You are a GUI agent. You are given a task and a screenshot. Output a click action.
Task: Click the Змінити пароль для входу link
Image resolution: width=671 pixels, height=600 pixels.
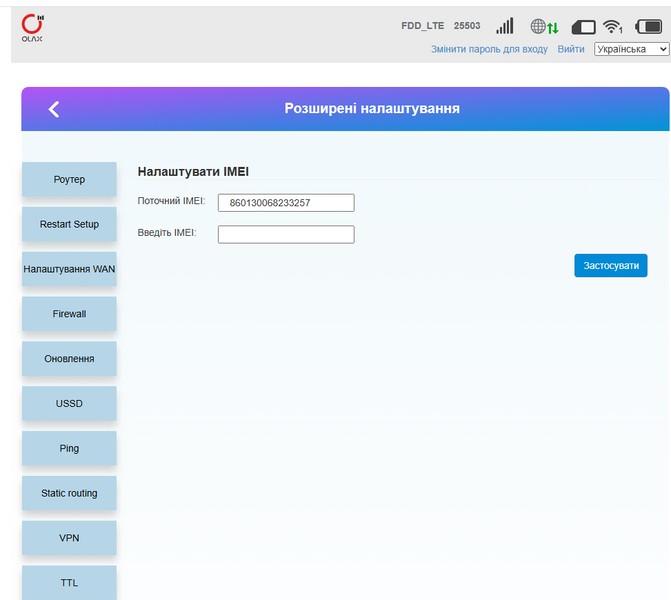(x=489, y=49)
